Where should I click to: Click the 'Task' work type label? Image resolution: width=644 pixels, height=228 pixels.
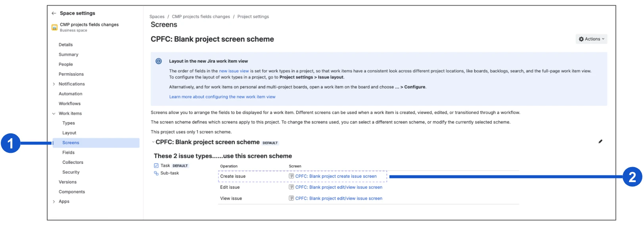coord(165,165)
